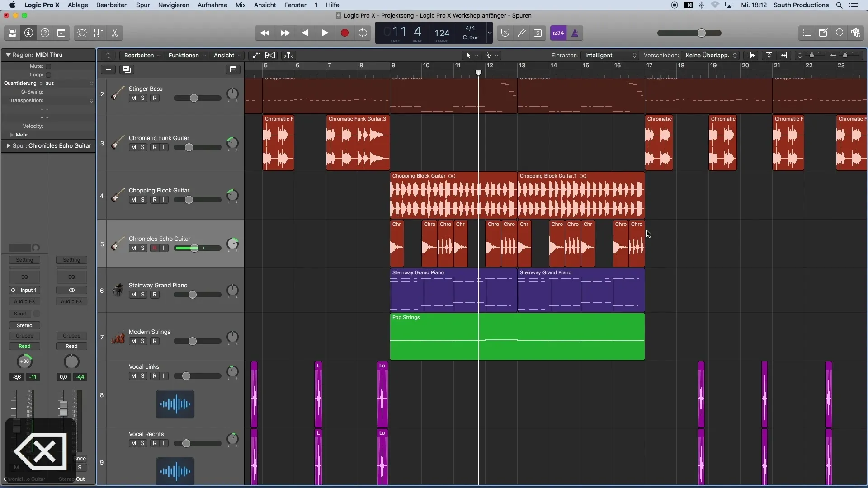Image resolution: width=868 pixels, height=488 pixels.
Task: Click the Ansicht menu in menu bar
Action: coord(264,5)
